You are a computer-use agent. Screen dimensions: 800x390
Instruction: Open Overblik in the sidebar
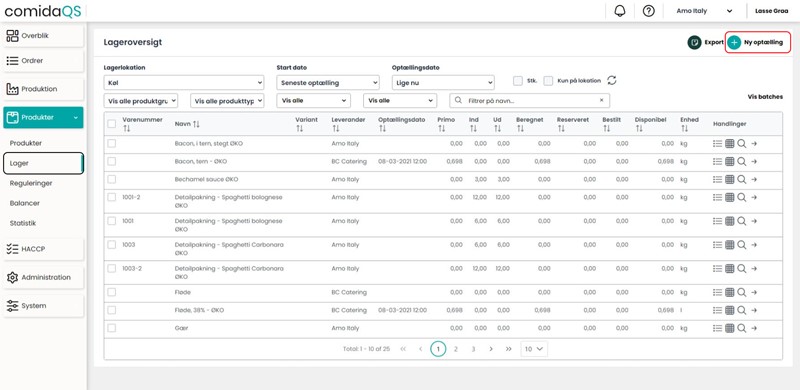[43, 36]
